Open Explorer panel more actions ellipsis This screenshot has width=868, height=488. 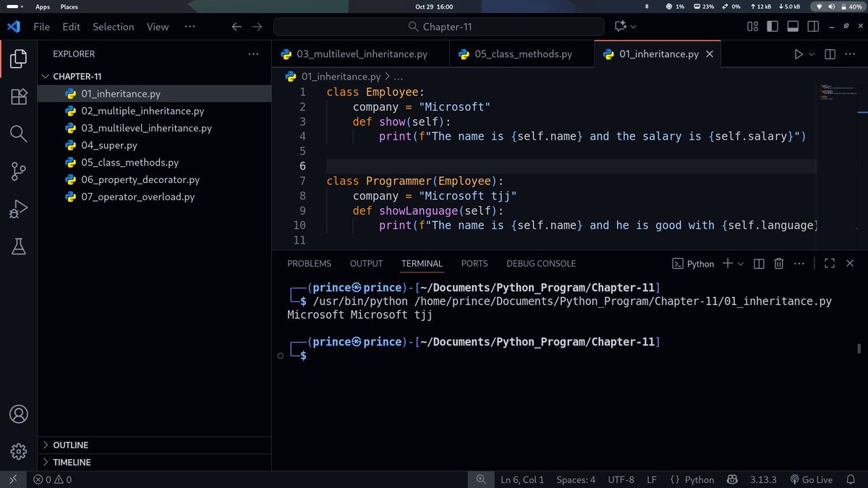click(x=253, y=54)
